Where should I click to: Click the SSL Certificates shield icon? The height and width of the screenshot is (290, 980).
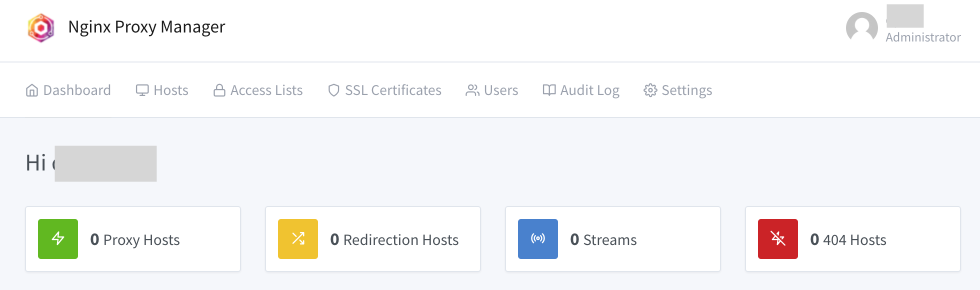point(333,90)
